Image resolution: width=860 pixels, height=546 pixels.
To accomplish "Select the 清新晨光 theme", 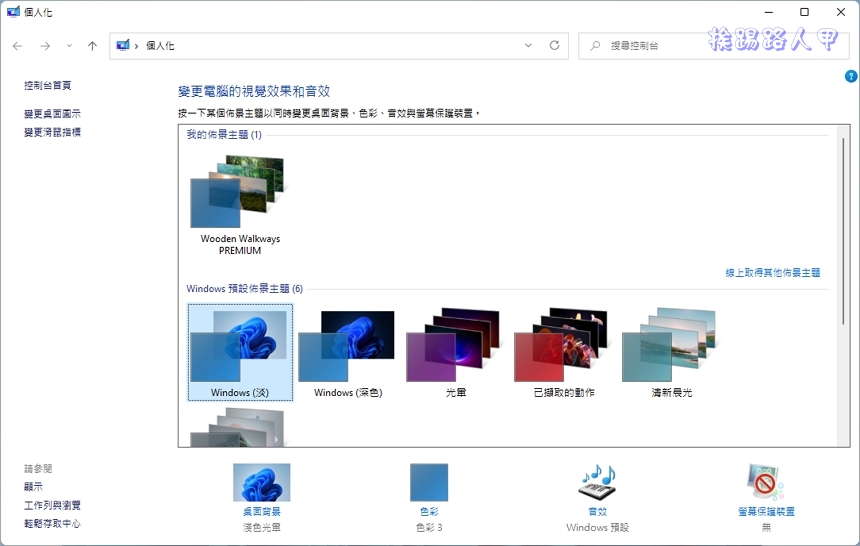I will click(x=672, y=352).
